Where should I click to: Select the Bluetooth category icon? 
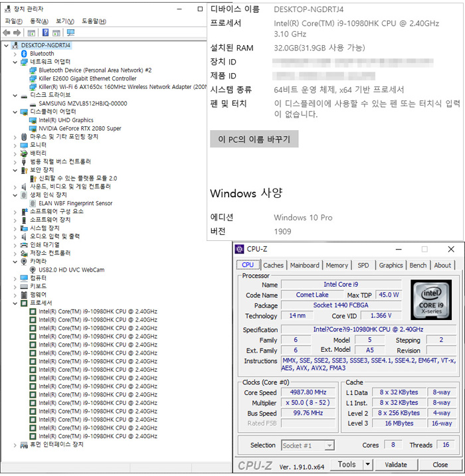(x=24, y=54)
